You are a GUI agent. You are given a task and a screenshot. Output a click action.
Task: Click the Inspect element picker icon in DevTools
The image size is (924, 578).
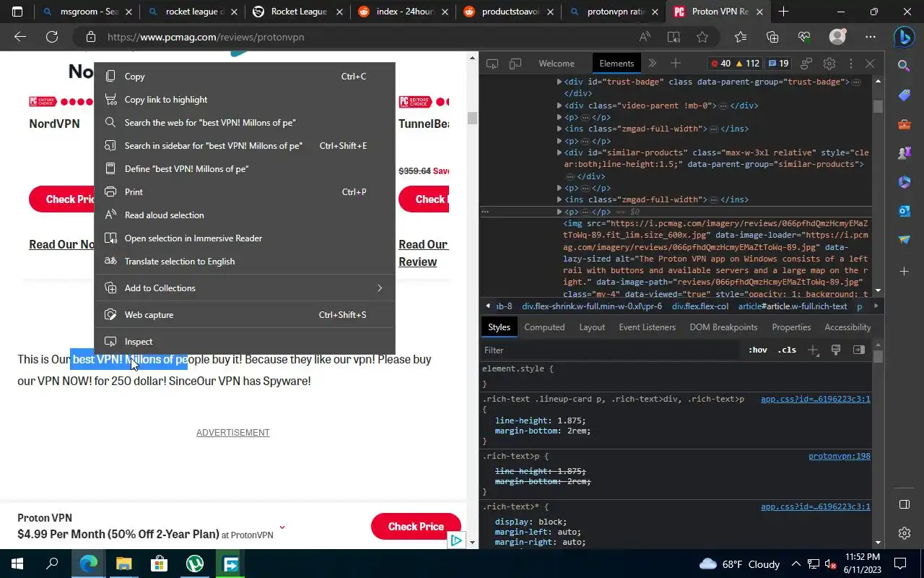coord(492,64)
